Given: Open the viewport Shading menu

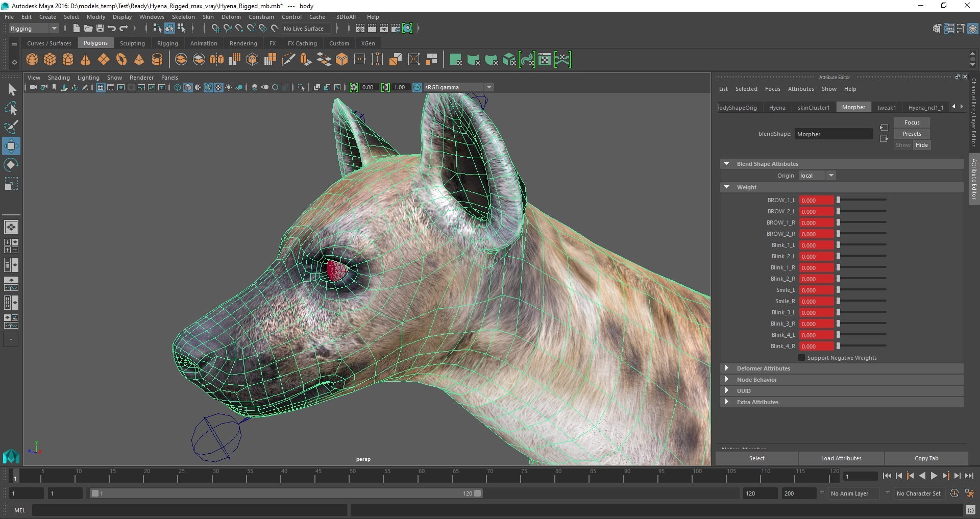Looking at the screenshot, I should tap(59, 78).
